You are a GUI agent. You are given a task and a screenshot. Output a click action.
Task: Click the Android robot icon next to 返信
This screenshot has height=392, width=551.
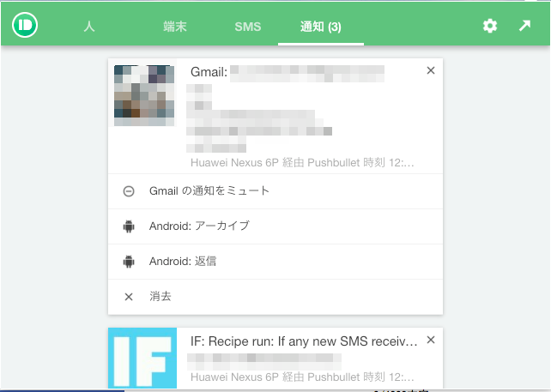click(x=129, y=262)
